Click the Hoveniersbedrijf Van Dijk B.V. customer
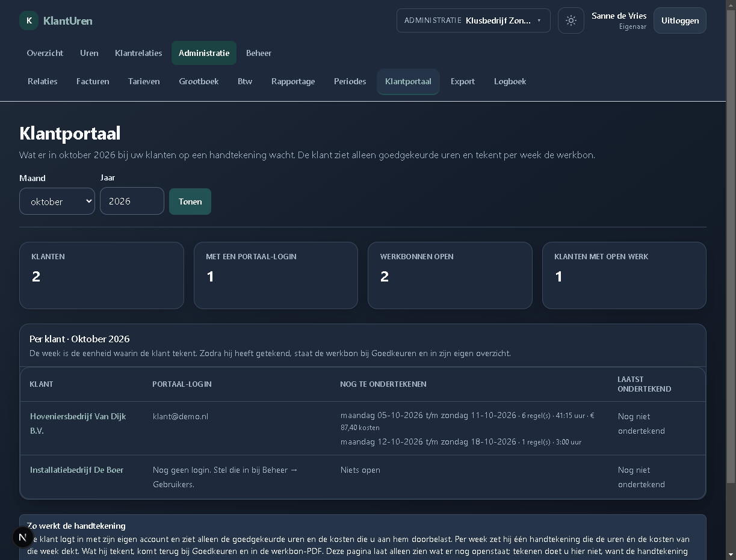The height and width of the screenshot is (560, 736). [78, 423]
